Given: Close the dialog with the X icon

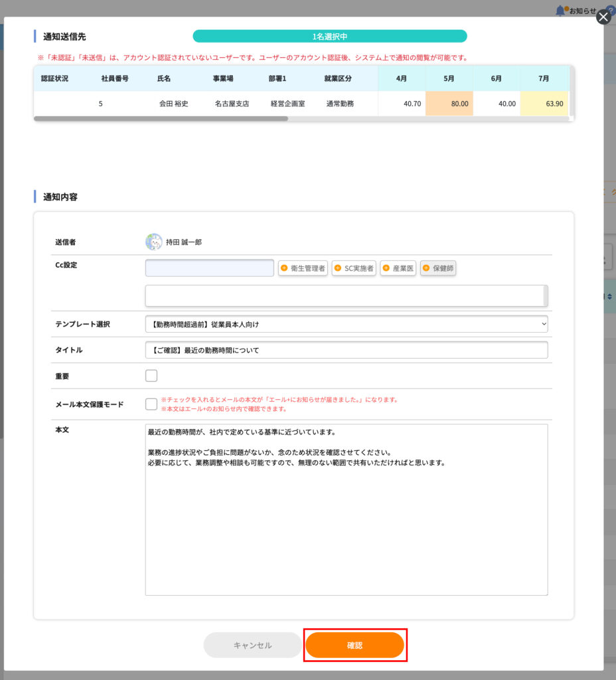Looking at the screenshot, I should (603, 17).
